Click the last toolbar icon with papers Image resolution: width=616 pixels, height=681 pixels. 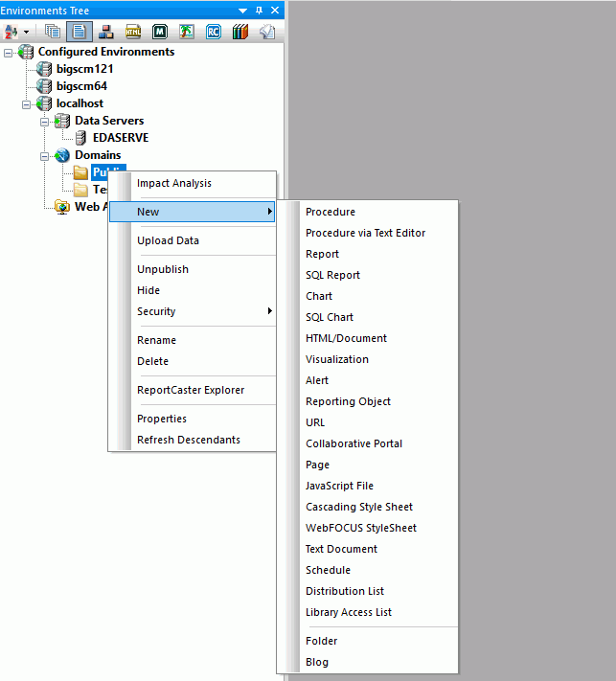pos(267,32)
